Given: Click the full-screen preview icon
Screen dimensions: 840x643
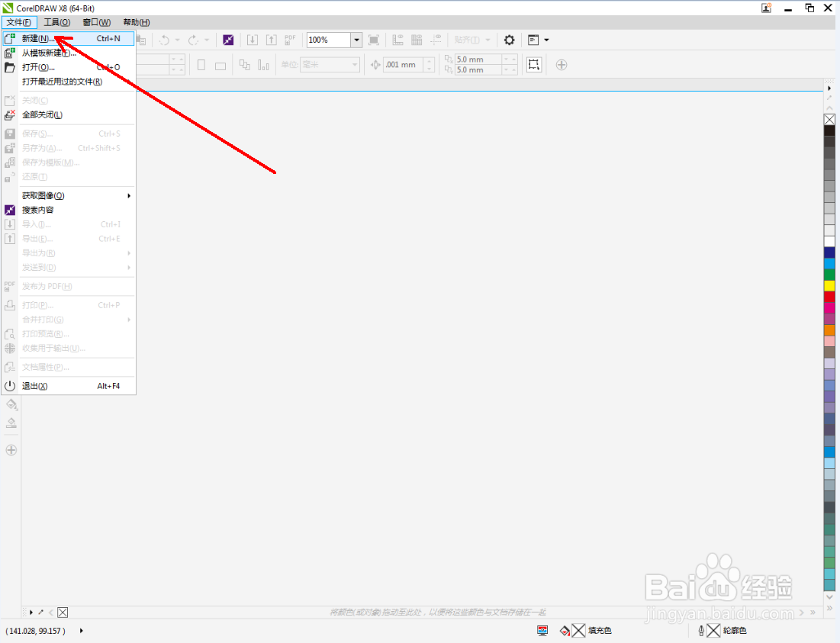Looking at the screenshot, I should [x=374, y=40].
